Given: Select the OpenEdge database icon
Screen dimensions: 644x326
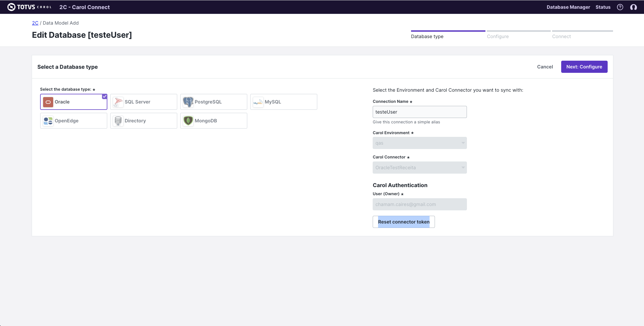Looking at the screenshot, I should pos(48,120).
